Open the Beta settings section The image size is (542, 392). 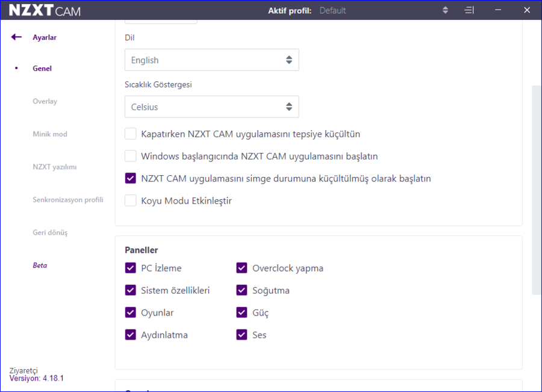pyautogui.click(x=40, y=265)
